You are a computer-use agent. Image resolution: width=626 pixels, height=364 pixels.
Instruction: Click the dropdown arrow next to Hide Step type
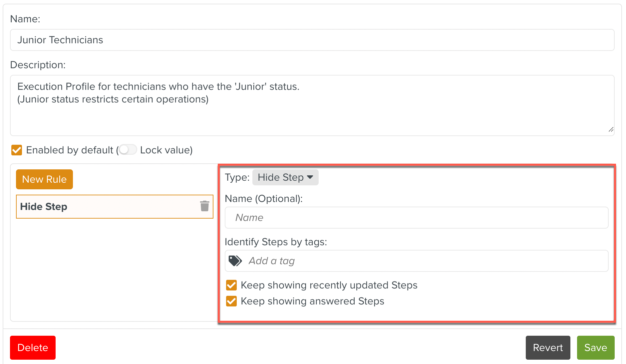pyautogui.click(x=310, y=177)
